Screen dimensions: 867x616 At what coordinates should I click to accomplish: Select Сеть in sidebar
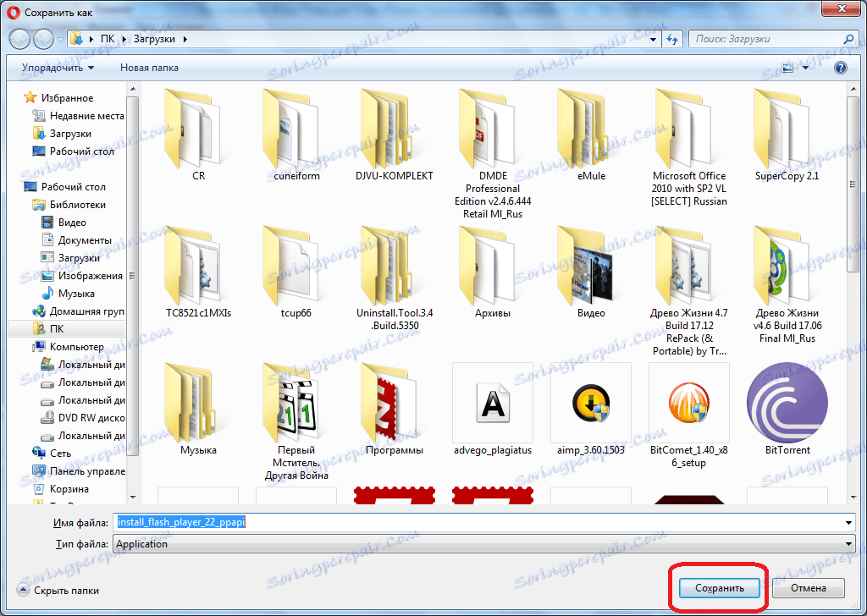click(52, 453)
